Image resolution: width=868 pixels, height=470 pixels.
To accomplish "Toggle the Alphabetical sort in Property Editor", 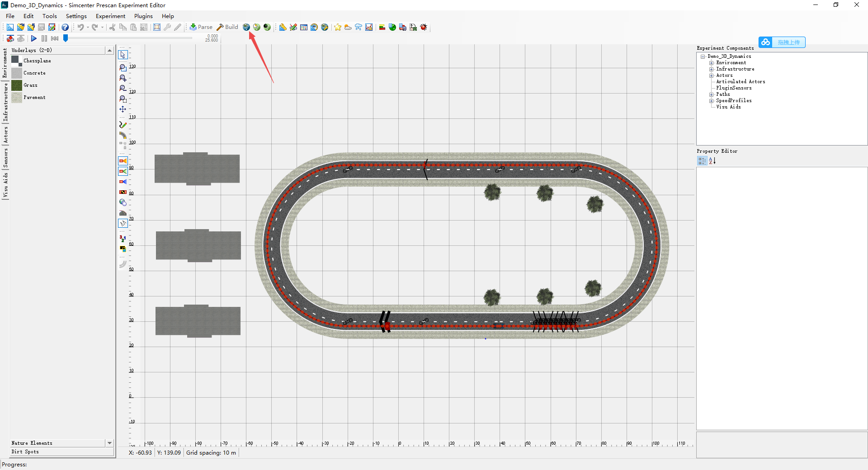I will pos(712,160).
